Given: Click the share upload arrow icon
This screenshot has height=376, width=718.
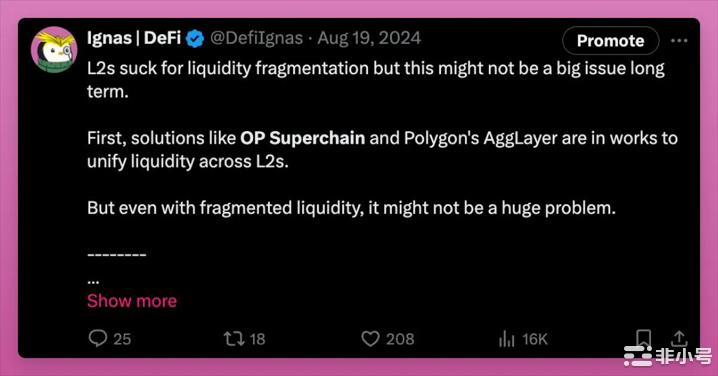Looking at the screenshot, I should 679,338.
